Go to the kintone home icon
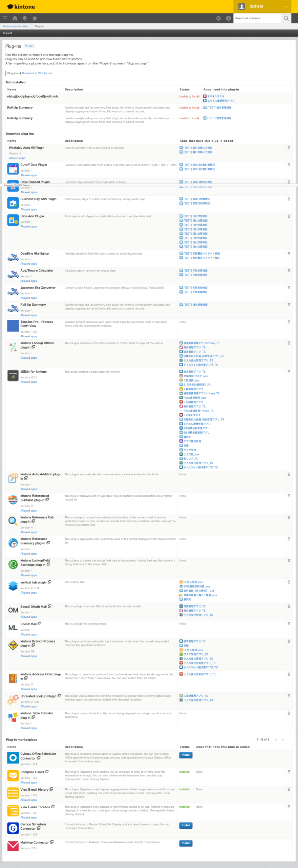 pos(15,18)
